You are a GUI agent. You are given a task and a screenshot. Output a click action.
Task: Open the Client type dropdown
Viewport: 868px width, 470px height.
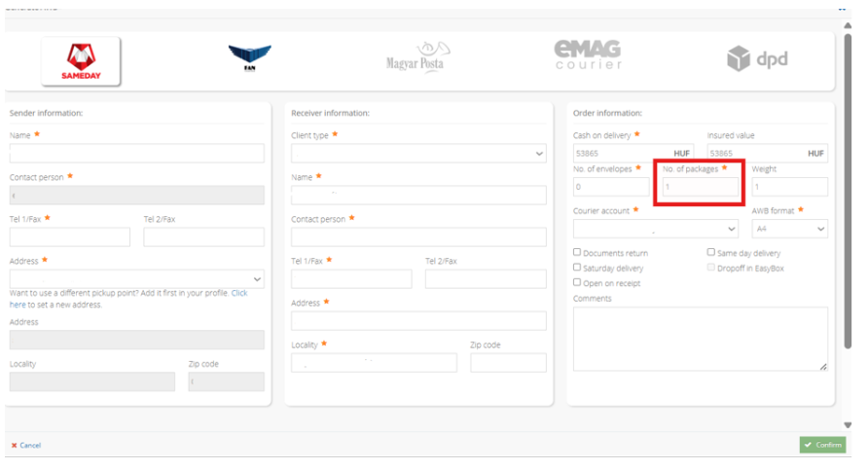coord(418,154)
